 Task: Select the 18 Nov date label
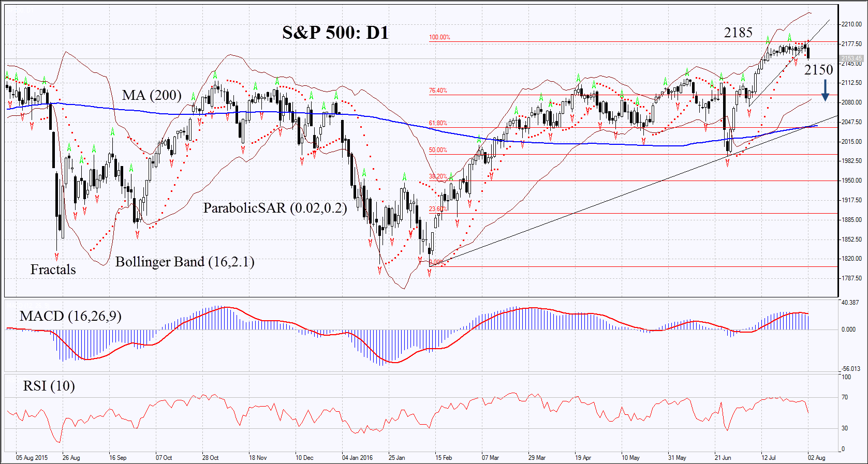click(258, 458)
